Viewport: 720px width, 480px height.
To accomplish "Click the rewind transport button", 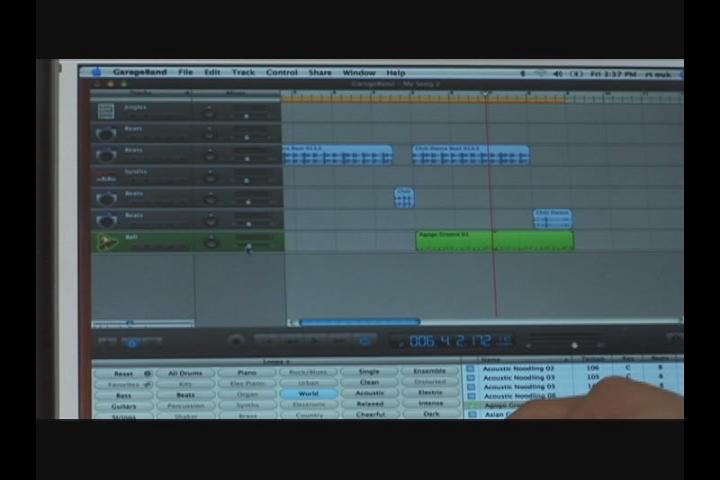I will coord(292,341).
